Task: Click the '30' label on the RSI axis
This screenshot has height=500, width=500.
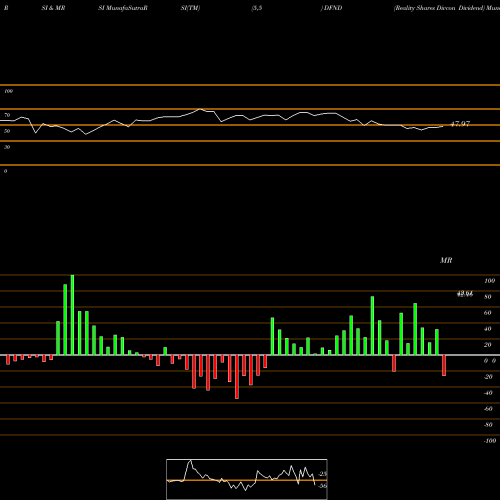Action: coord(7,147)
